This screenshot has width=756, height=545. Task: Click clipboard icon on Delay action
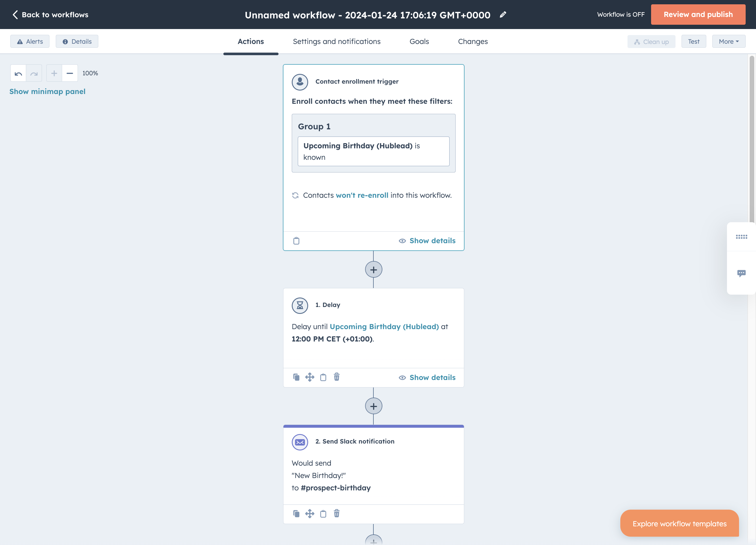[x=323, y=377]
